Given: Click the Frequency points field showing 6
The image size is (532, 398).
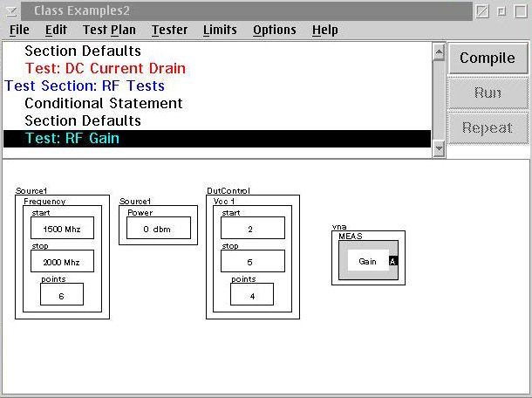Looking at the screenshot, I should click(62, 294).
